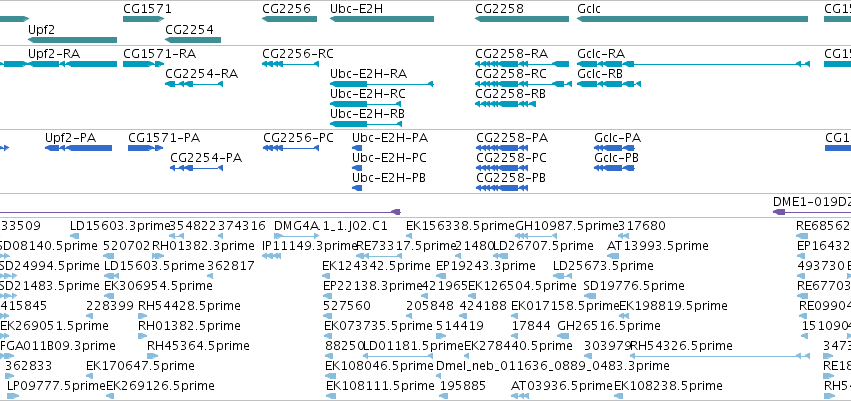Viewport: 851px width, 401px height.
Task: Click the EK126504.5prime EST label
Action: tap(522, 285)
